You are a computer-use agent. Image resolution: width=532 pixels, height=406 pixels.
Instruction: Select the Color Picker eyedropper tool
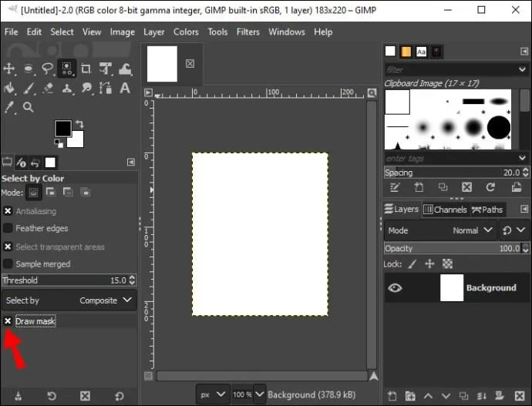9,107
